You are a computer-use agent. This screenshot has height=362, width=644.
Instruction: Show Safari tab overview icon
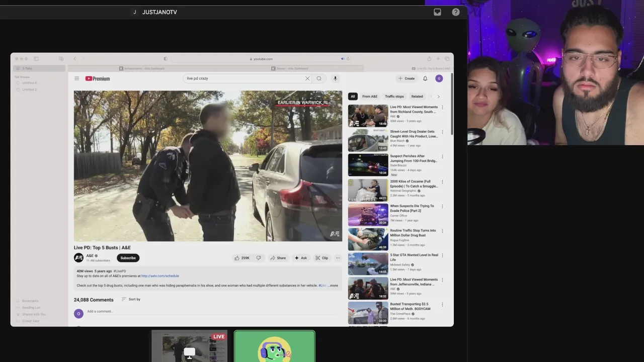pyautogui.click(x=447, y=59)
